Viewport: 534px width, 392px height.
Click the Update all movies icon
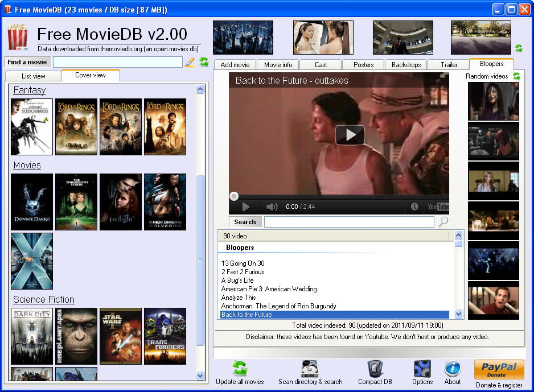point(240,369)
